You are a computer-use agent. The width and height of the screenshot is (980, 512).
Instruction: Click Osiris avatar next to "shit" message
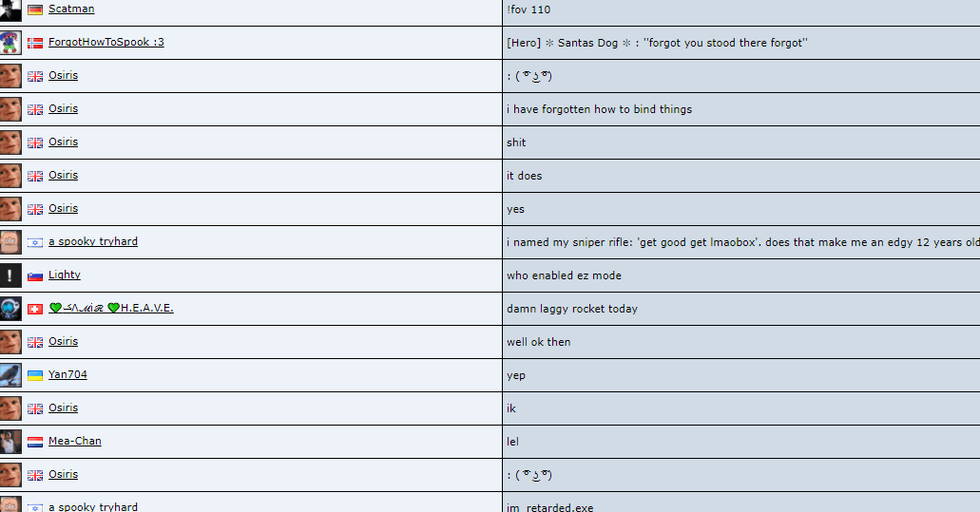(10, 142)
